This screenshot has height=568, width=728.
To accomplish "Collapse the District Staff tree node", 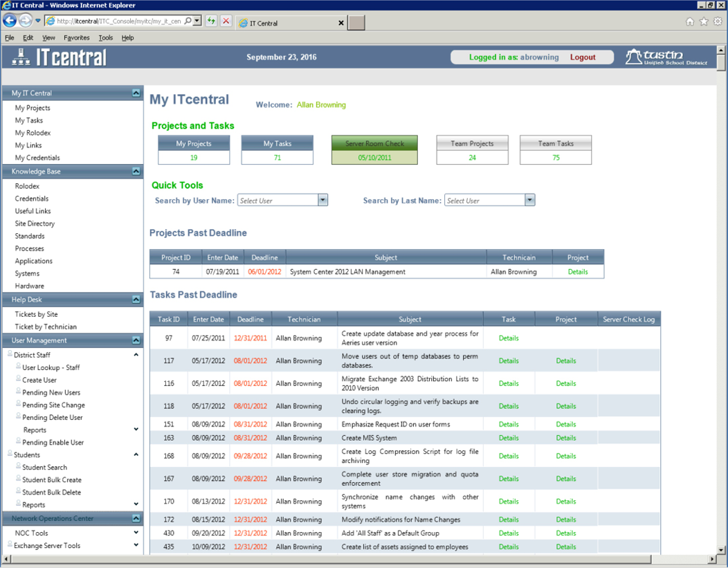I will pos(136,355).
